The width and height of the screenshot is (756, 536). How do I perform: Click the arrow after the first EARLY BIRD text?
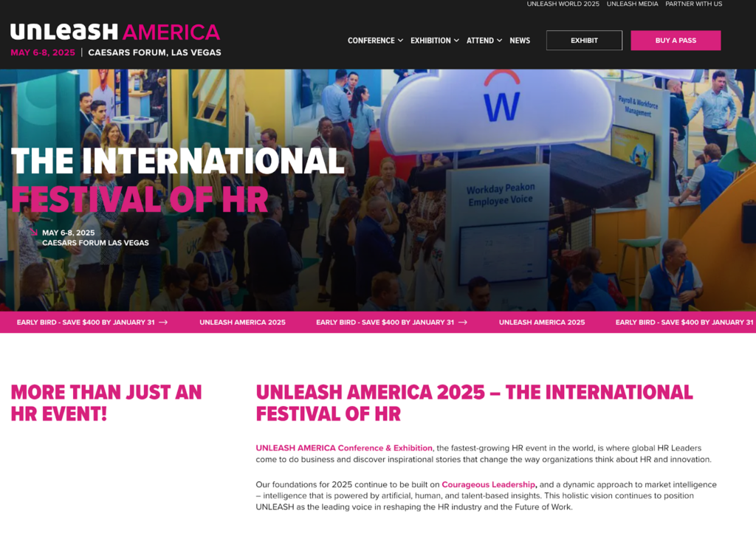163,322
